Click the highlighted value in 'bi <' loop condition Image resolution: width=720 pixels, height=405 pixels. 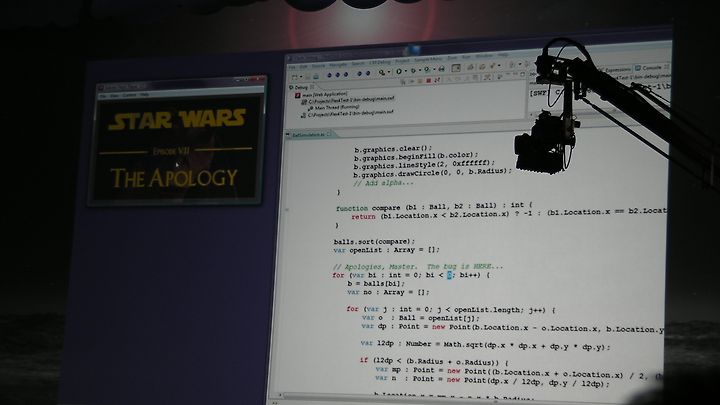[450, 275]
